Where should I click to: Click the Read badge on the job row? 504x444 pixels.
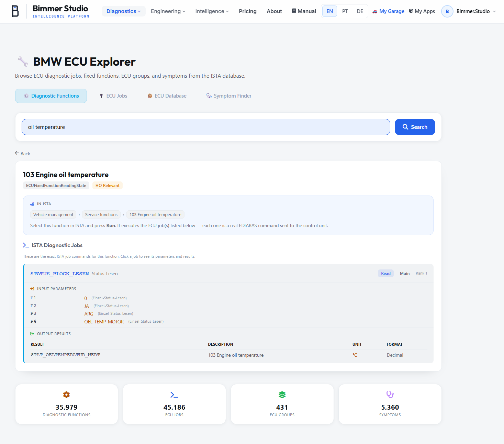[x=386, y=274]
